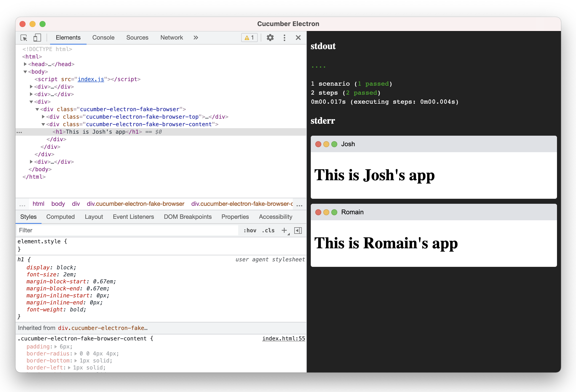Show more DevTools tabs with chevrons
Screen dimensions: 576x392
(x=196, y=38)
